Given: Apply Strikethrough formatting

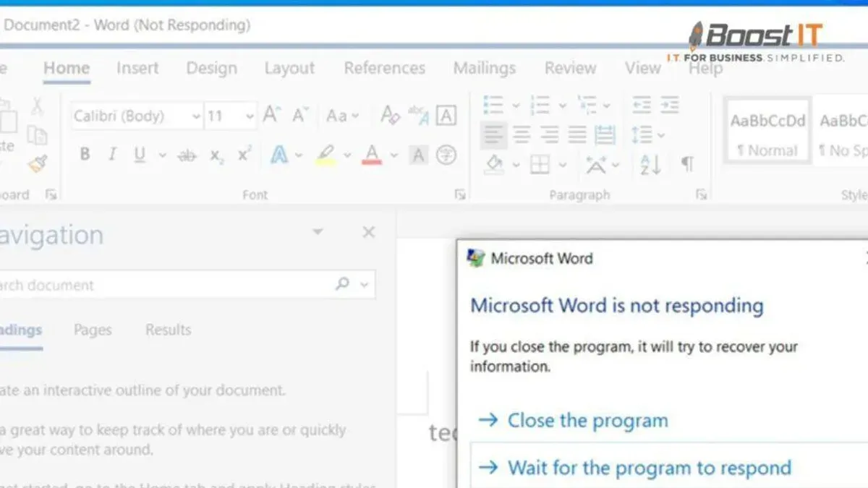Looking at the screenshot, I should click(x=187, y=155).
